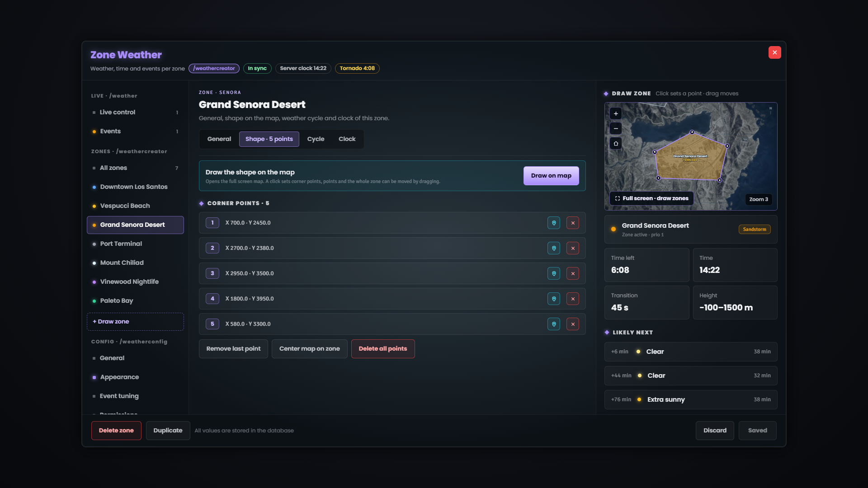Viewport: 868px width, 488px height.
Task: Delete corner point 3
Action: tap(573, 273)
